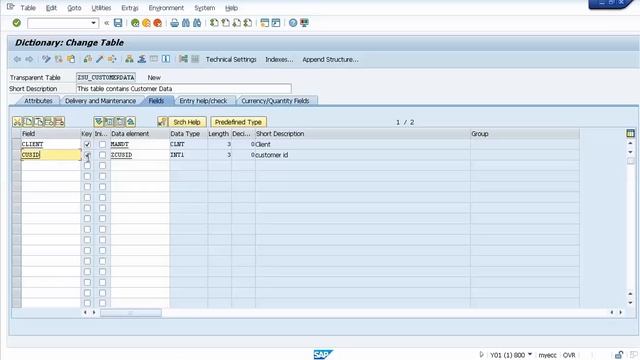The height and width of the screenshot is (360, 640).
Task: Click the status bar expand triangle
Action: coord(481,355)
